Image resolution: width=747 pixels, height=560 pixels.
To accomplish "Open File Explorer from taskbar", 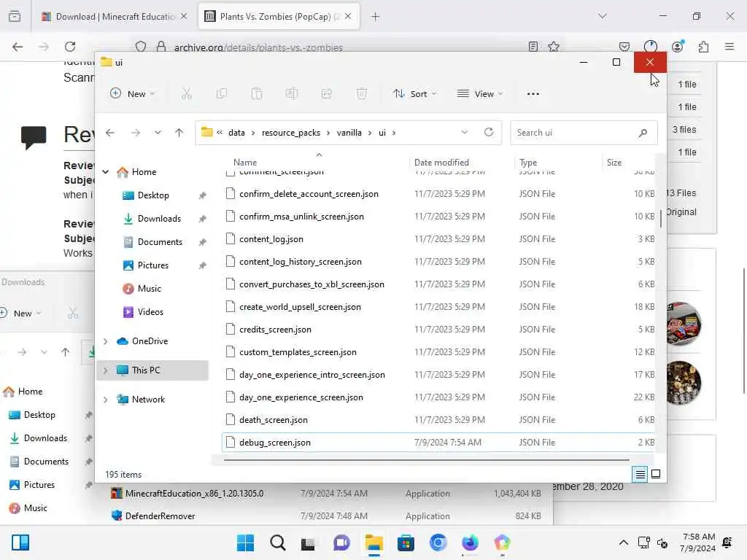I will (374, 542).
